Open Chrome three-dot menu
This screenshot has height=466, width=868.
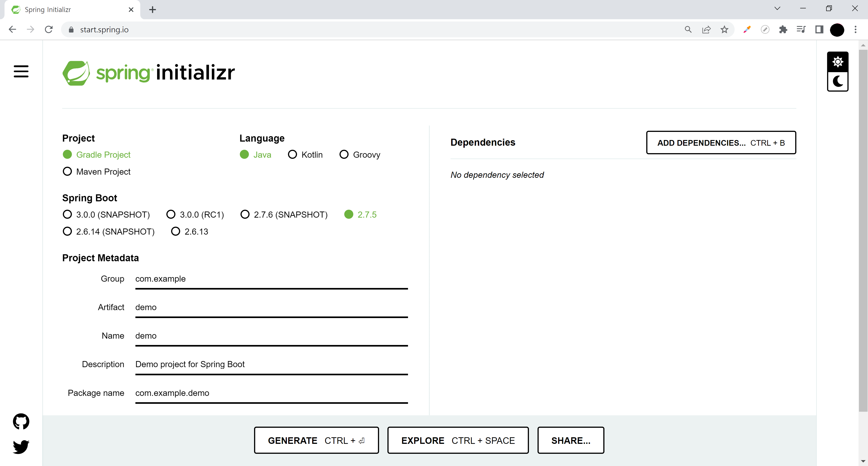[855, 30]
